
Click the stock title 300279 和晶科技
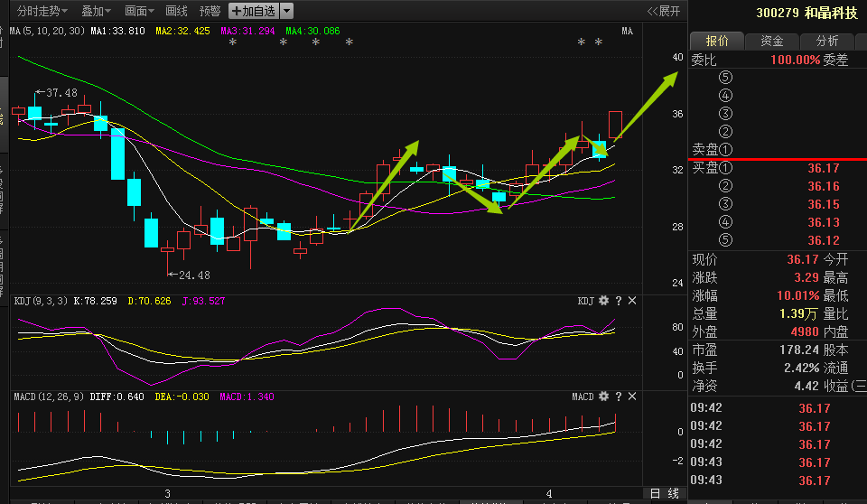coord(806,13)
